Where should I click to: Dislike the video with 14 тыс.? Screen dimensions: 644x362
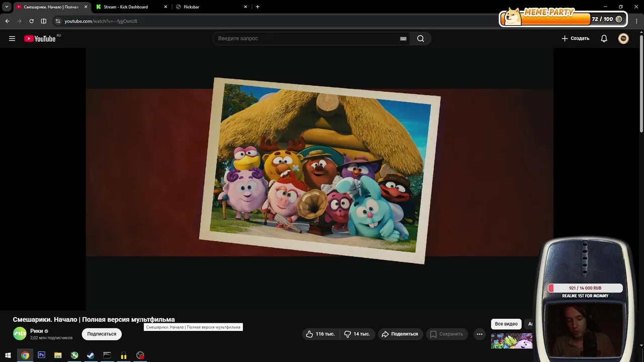(x=357, y=334)
